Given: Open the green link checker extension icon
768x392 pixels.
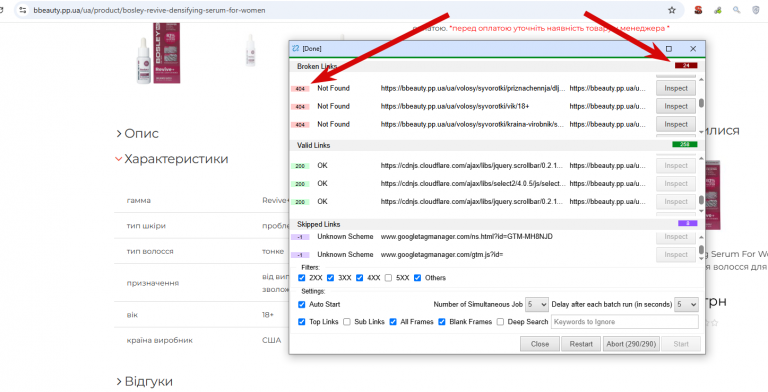Looking at the screenshot, I should (x=718, y=10).
